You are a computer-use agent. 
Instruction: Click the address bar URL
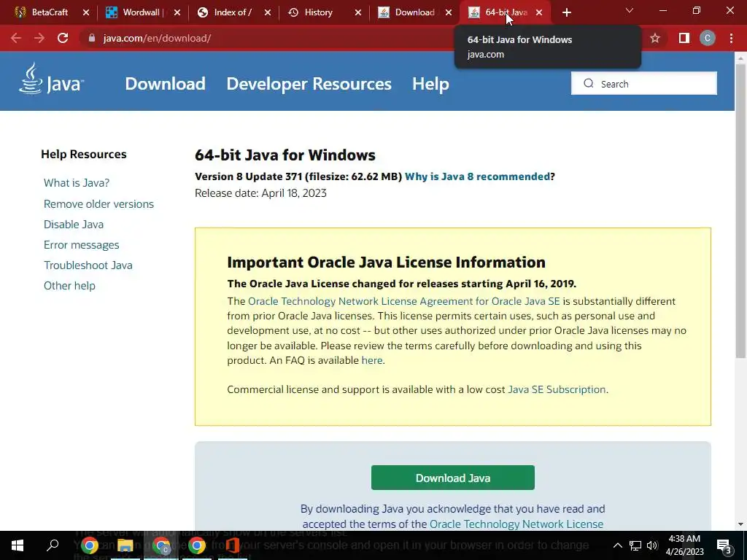point(158,38)
